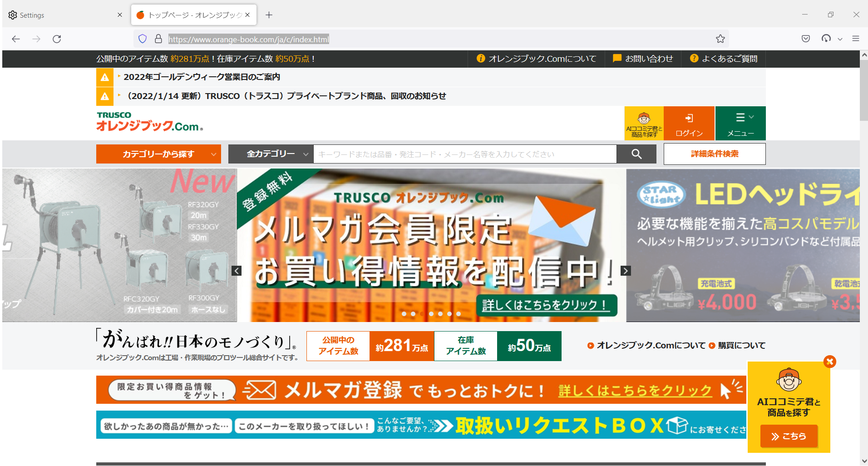Switch to the Settings tab

coord(65,15)
